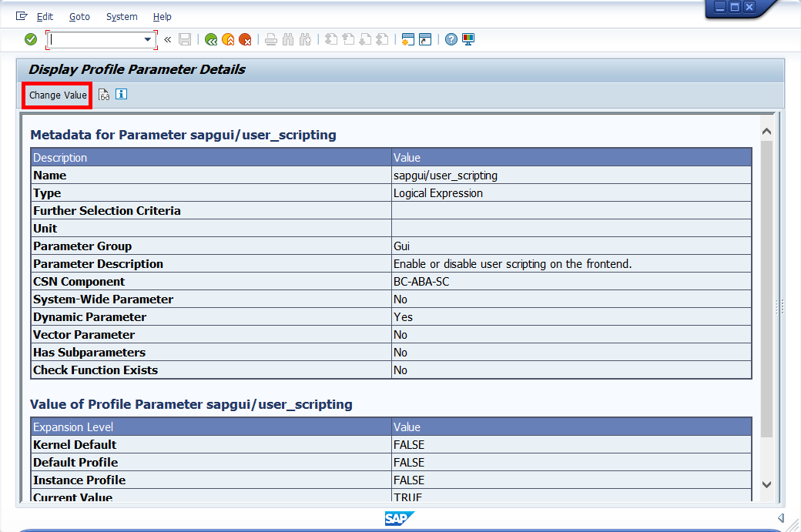Open the Goto menu
Screen dimensions: 801x532
pyautogui.click(x=79, y=17)
